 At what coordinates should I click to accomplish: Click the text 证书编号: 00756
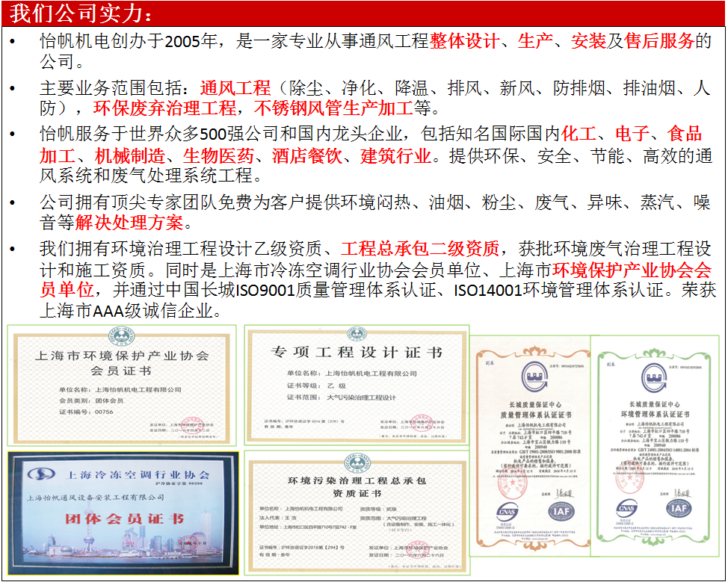87,412
